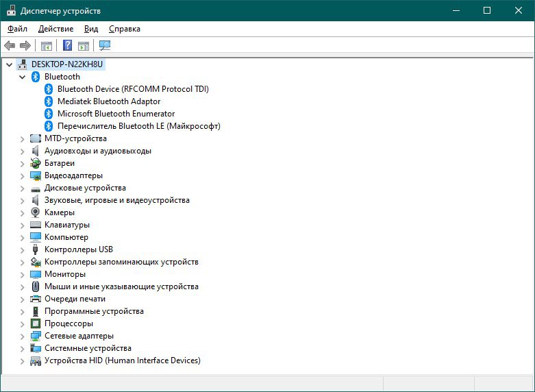Select the DESKTOP-N22KH8U label
The image size is (535, 392).
click(67, 64)
